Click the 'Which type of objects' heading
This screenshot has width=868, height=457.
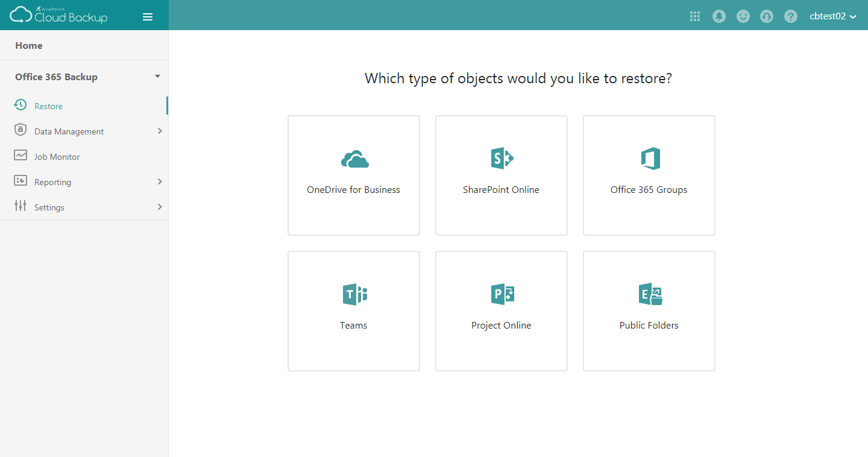518,78
